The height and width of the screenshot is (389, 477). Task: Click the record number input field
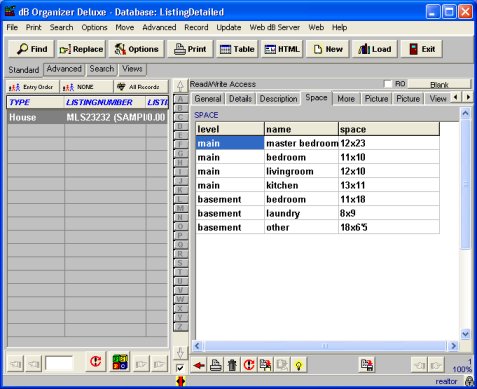click(x=59, y=363)
